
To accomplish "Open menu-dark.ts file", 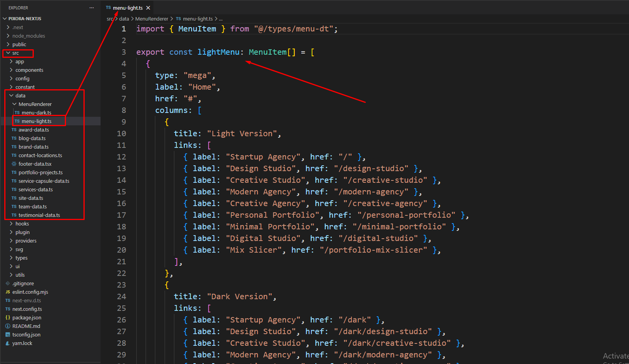I will coord(36,113).
